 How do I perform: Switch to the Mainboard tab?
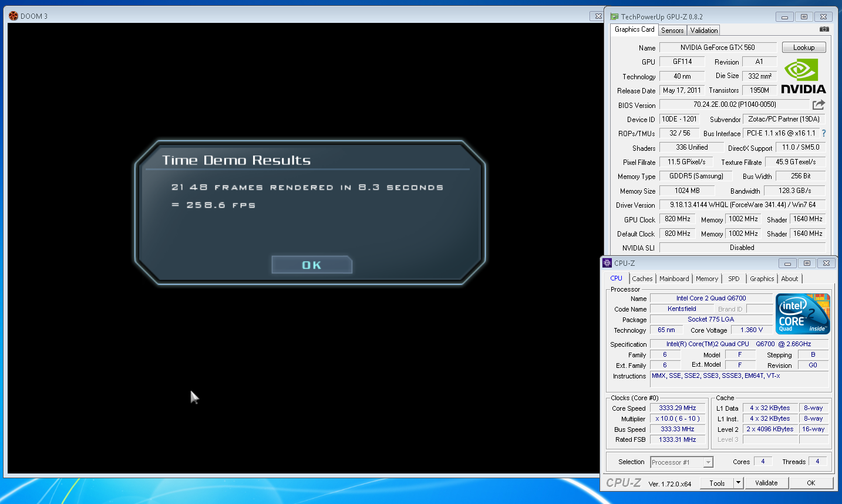tap(674, 279)
